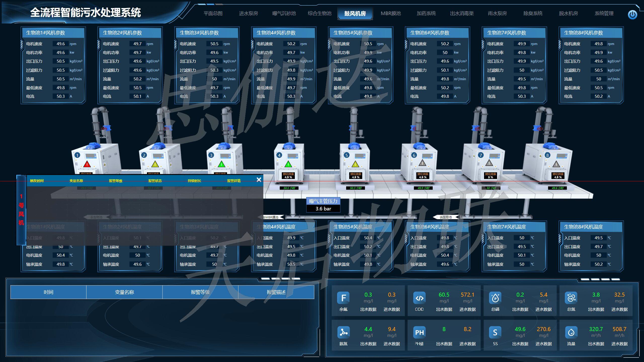The width and height of the screenshot is (644, 362).
Task: Open the 曝气沉砂池 tab
Action: (284, 13)
